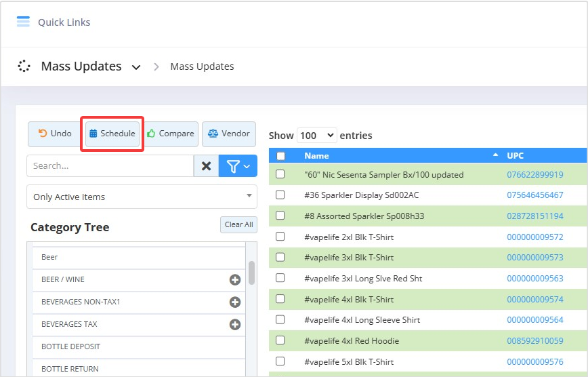Sort by Name using the arrow icon

pos(495,155)
